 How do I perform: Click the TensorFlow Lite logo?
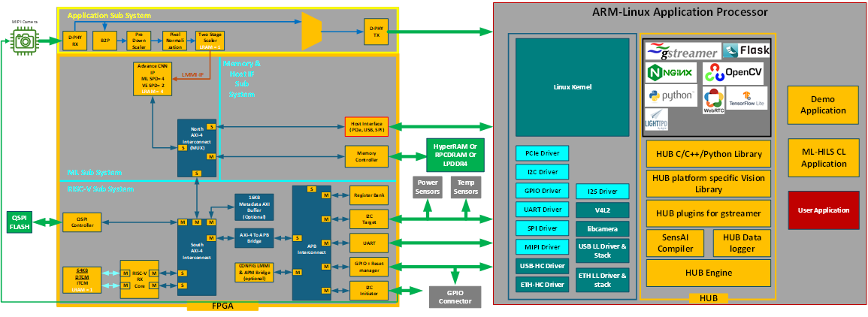click(x=746, y=98)
